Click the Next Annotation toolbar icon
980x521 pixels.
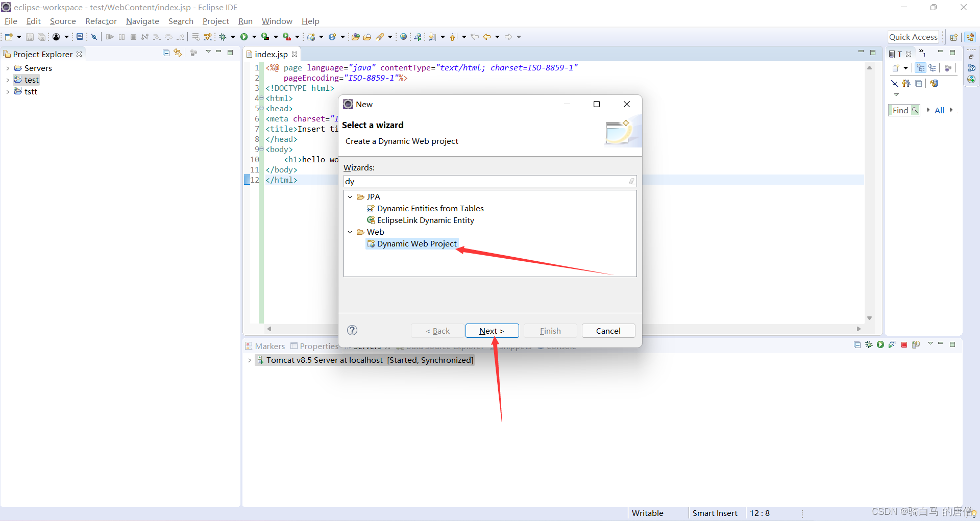pos(432,37)
